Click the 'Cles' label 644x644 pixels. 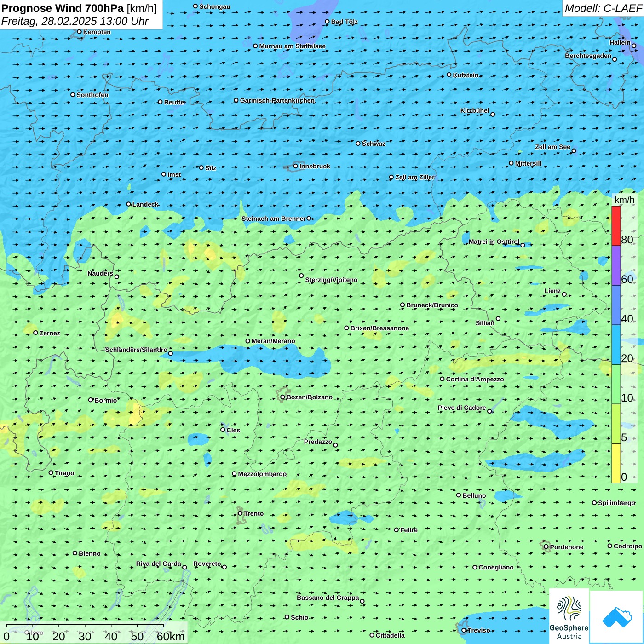point(233,430)
